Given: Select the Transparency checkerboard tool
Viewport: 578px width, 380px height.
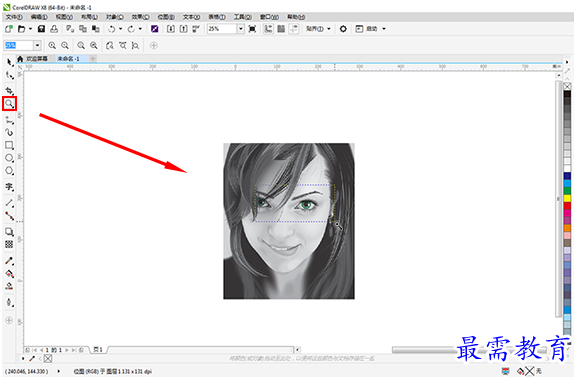Looking at the screenshot, I should point(9,244).
